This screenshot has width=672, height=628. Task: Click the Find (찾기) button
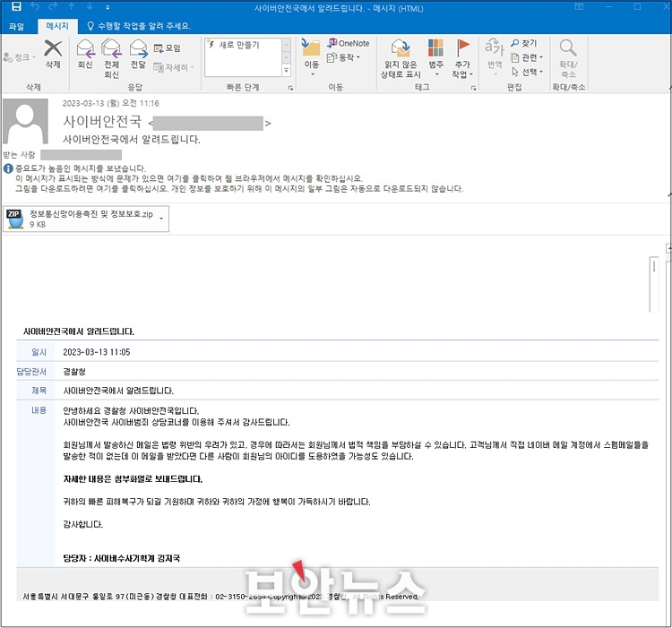tap(524, 43)
